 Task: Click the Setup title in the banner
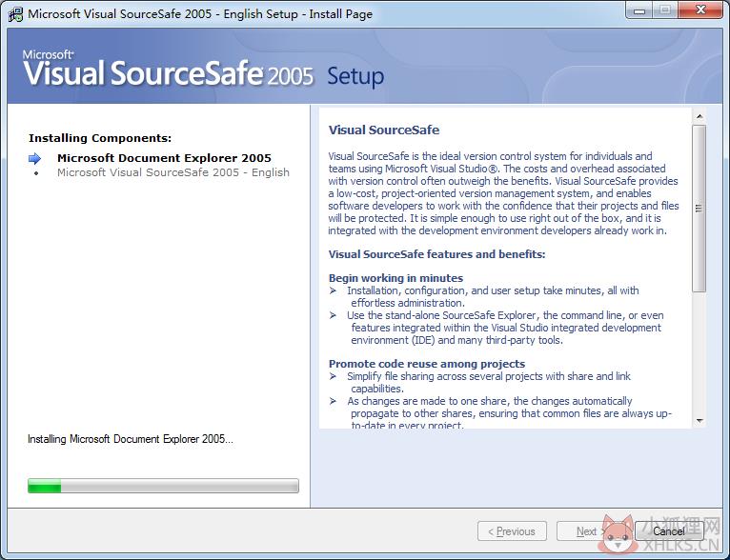click(355, 77)
